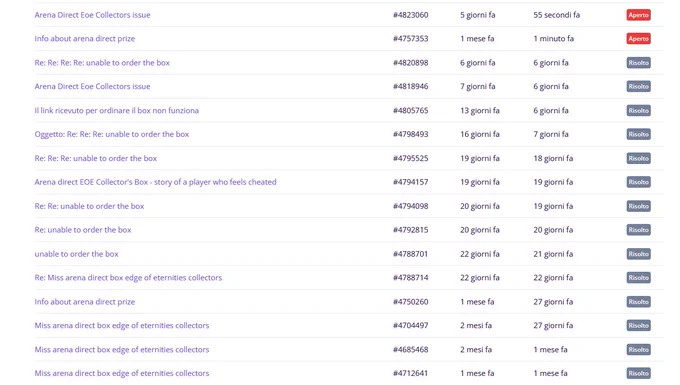Click the Aperto badge for ticket #4823060
The height and width of the screenshot is (385, 680).
coord(638,15)
